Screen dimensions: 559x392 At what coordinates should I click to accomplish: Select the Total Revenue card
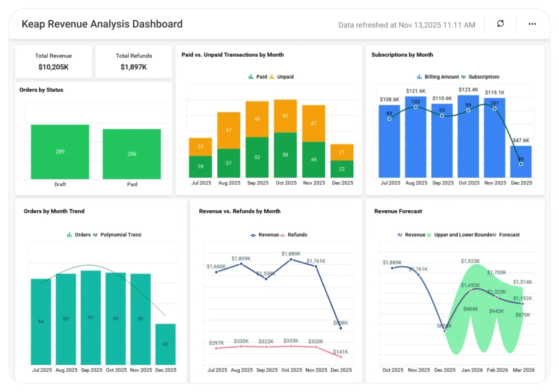[x=53, y=62]
